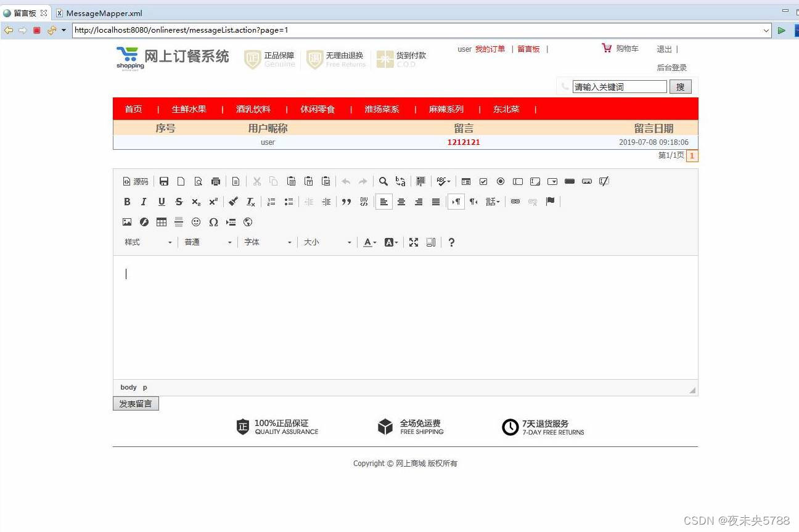Click the 发表留言 submit button
This screenshot has height=532, width=799.
coord(136,404)
